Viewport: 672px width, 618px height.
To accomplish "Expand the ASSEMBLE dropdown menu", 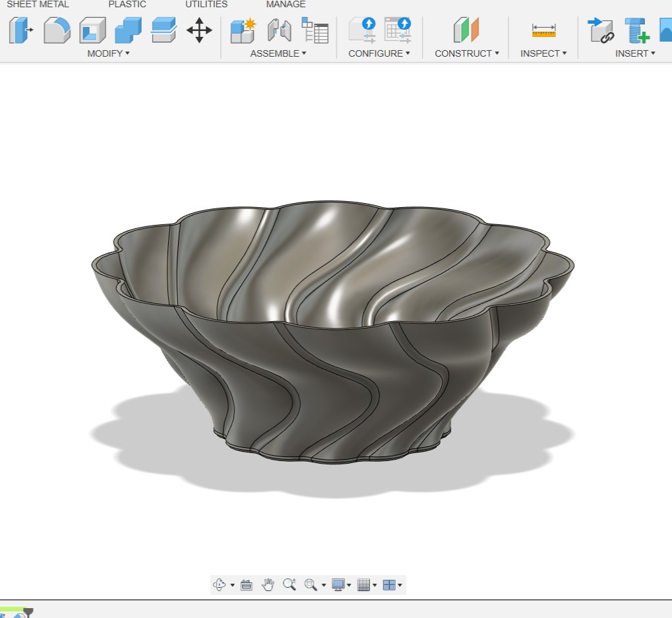I will click(x=278, y=53).
